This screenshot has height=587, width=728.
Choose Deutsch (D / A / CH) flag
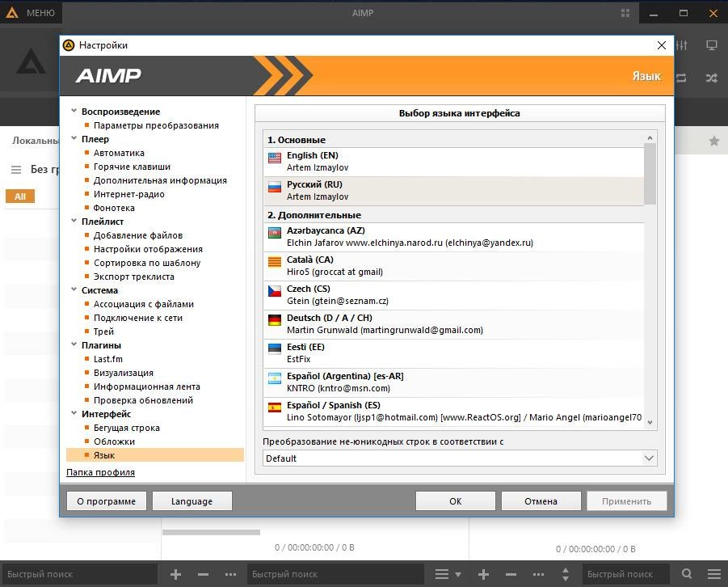tap(275, 319)
